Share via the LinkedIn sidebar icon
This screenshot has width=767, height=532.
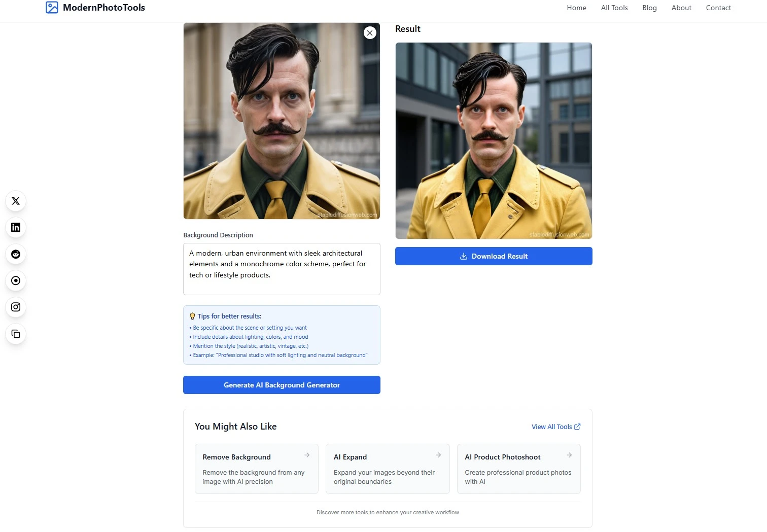[16, 228]
